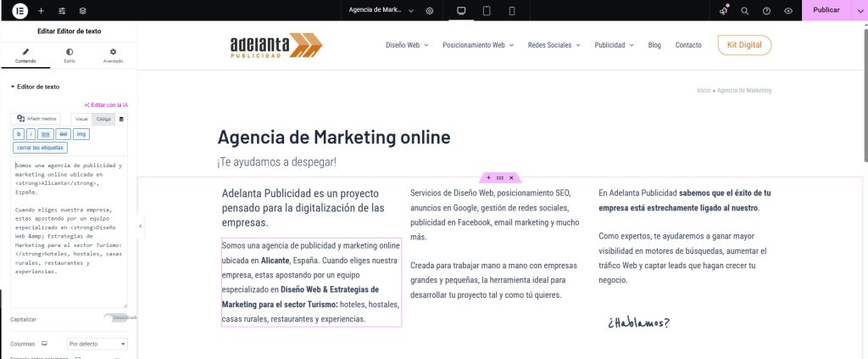
Task: Expand publish options arrow
Action: tap(860, 10)
